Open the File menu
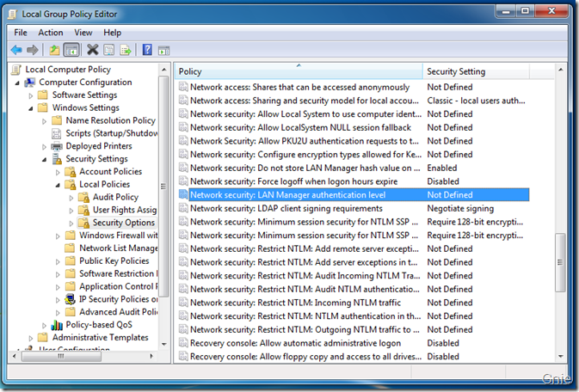 click(21, 33)
